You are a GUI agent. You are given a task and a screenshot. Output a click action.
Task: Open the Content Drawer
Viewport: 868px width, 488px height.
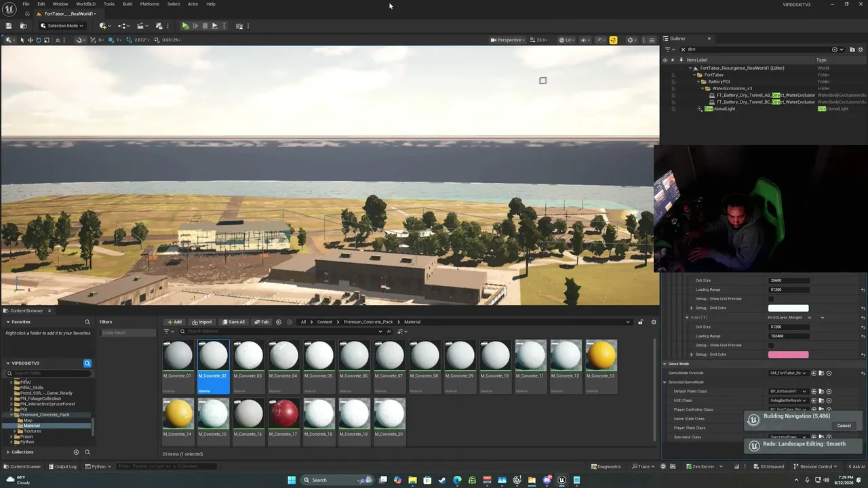(x=22, y=466)
